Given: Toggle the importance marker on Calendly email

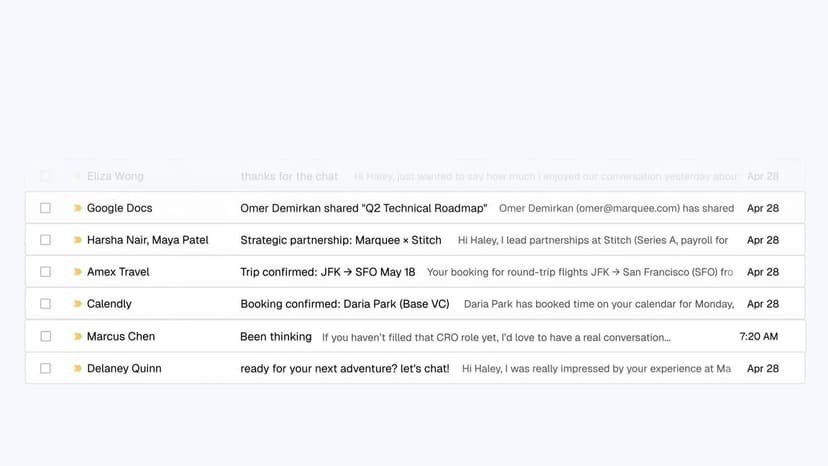Looking at the screenshot, I should [x=78, y=304].
